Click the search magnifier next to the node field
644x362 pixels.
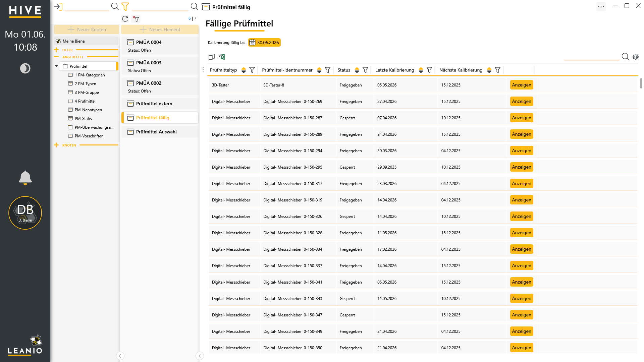pos(115,6)
